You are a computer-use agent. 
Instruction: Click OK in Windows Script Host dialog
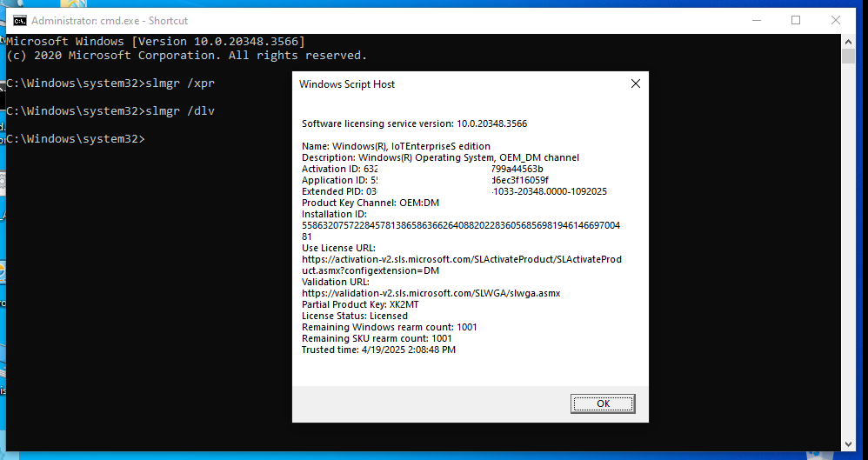coord(603,403)
